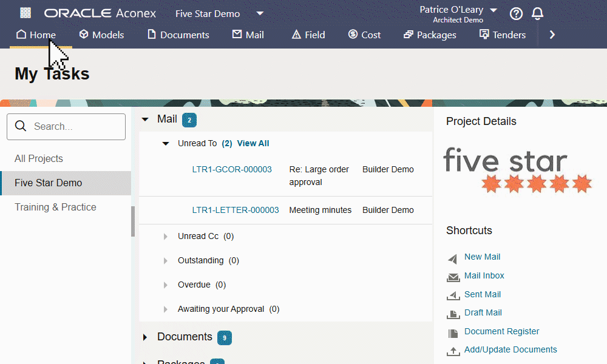This screenshot has height=364, width=607.
Task: Expand Awaiting your Approval group
Action: click(165, 309)
